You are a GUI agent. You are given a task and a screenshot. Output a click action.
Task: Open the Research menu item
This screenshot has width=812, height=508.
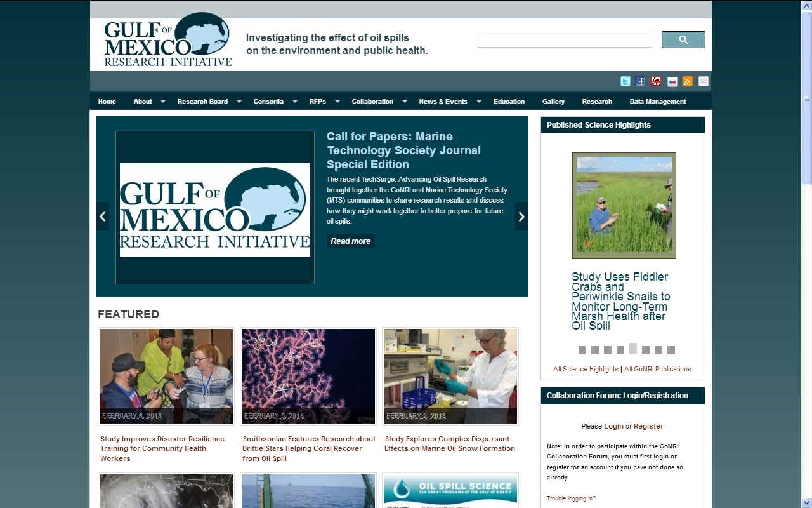click(x=597, y=102)
